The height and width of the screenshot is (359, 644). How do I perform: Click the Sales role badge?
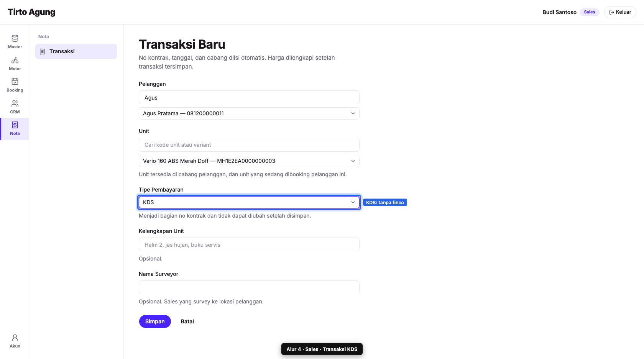[590, 12]
